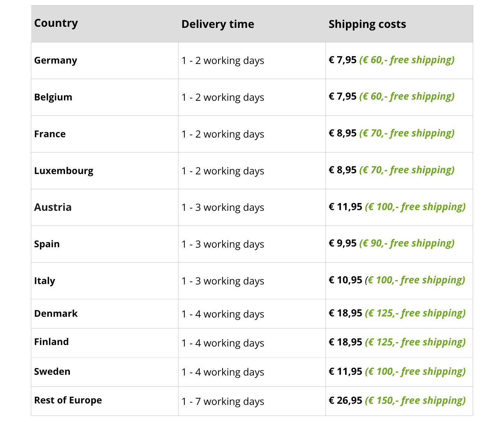The height and width of the screenshot is (422, 504).
Task: Select the Italy country cell
Action: (x=45, y=281)
